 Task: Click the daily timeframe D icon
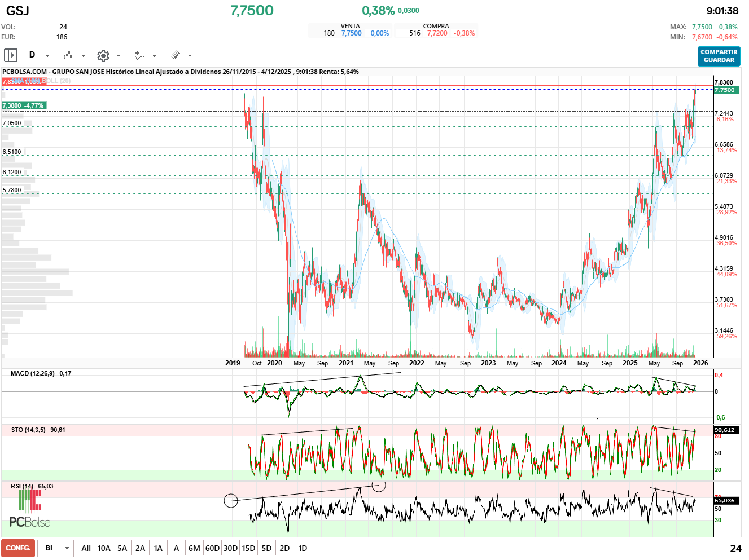click(32, 55)
